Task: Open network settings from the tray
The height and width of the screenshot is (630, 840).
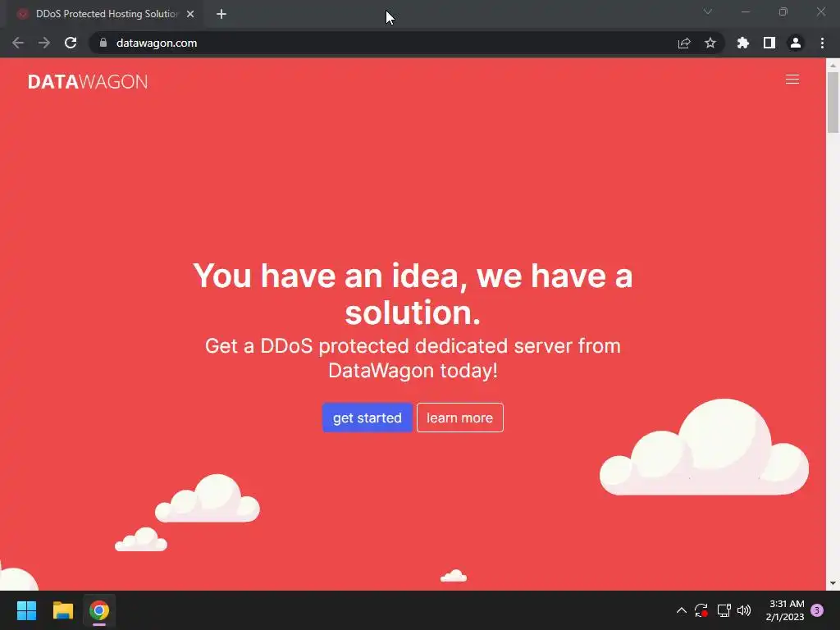Action: tap(724, 610)
